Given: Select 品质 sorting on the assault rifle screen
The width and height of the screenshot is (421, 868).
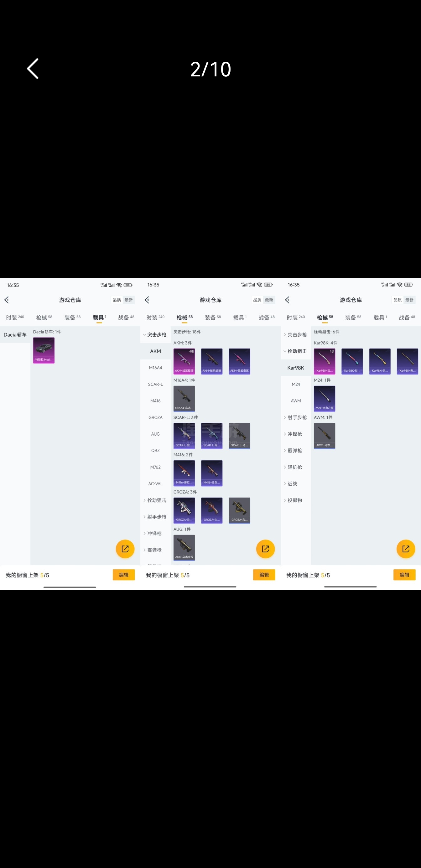Looking at the screenshot, I should click(x=257, y=300).
